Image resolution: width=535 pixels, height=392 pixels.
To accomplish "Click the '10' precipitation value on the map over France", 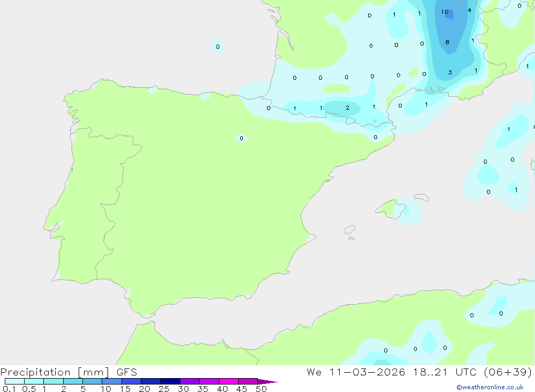I will pos(445,12).
